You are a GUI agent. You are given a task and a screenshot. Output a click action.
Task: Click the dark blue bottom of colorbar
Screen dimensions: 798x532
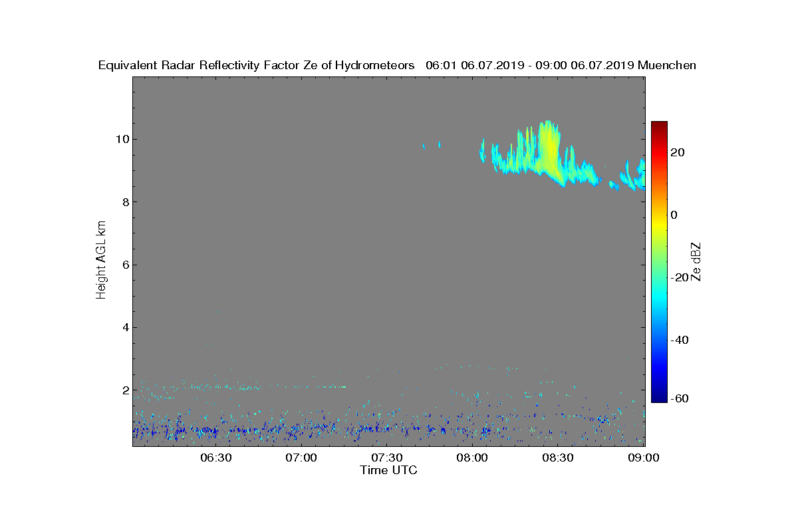(659, 397)
